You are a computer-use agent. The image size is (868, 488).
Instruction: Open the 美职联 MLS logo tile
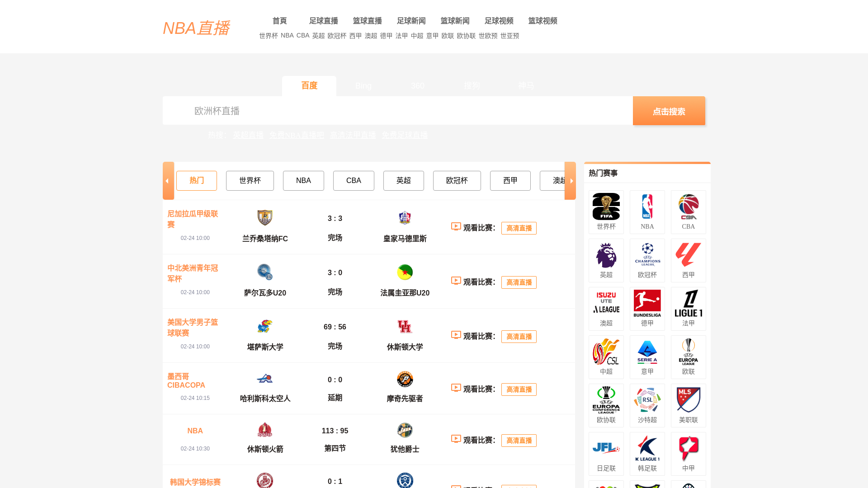tap(688, 405)
